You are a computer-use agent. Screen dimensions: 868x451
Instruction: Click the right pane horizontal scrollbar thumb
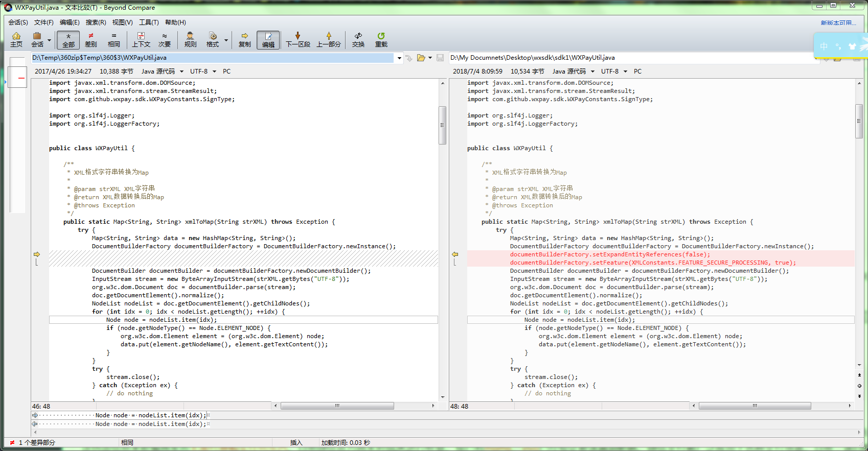pos(755,406)
